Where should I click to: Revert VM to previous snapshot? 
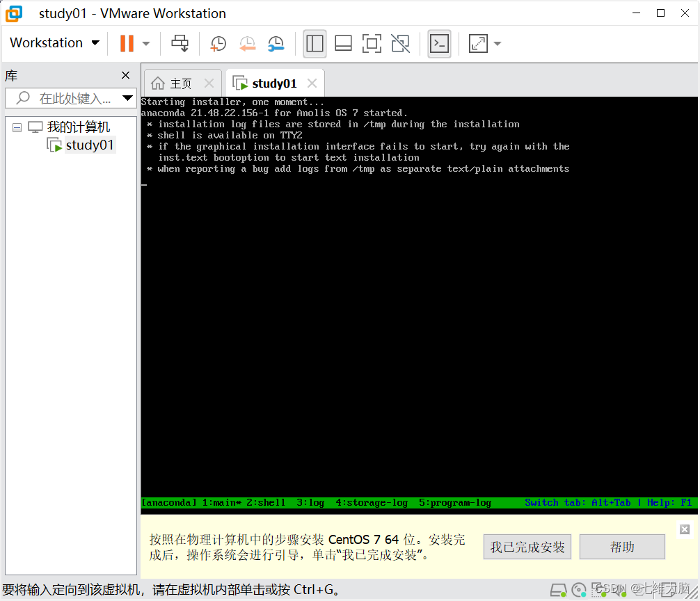tap(247, 44)
